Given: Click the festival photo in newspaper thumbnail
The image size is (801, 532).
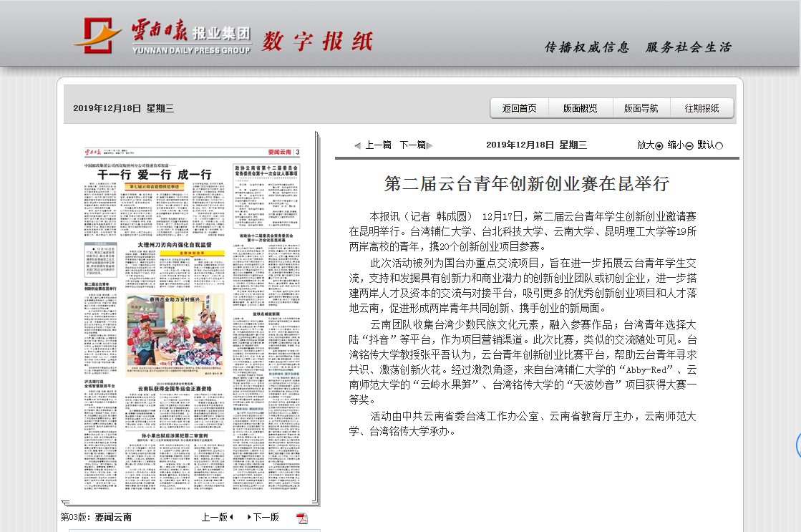Looking at the screenshot, I should pyautogui.click(x=175, y=329).
